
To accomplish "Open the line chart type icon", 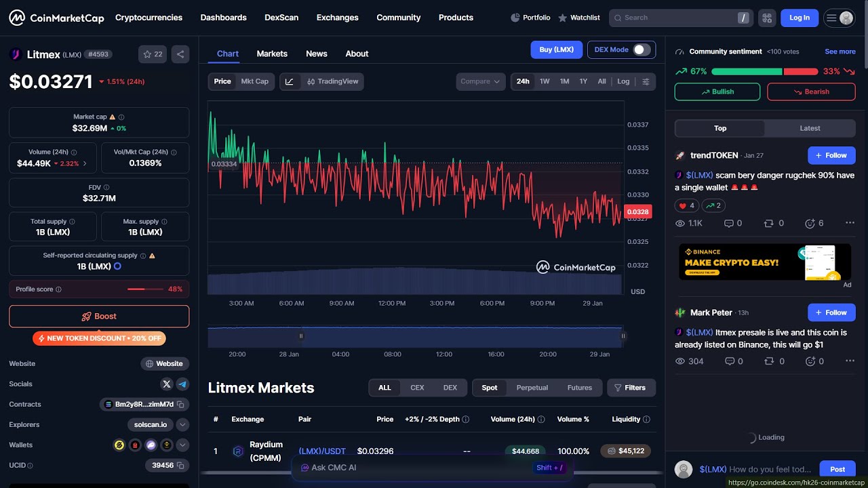I will click(x=290, y=81).
